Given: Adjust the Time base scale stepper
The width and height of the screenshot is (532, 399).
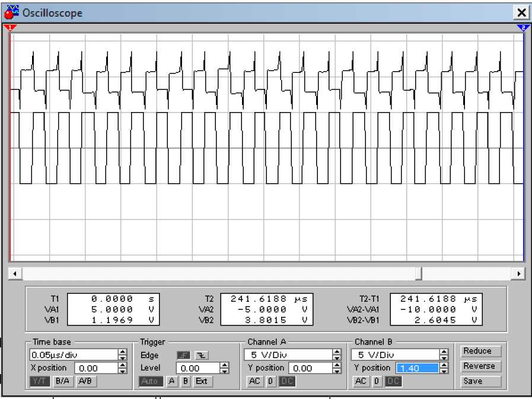Looking at the screenshot, I should click(122, 355).
